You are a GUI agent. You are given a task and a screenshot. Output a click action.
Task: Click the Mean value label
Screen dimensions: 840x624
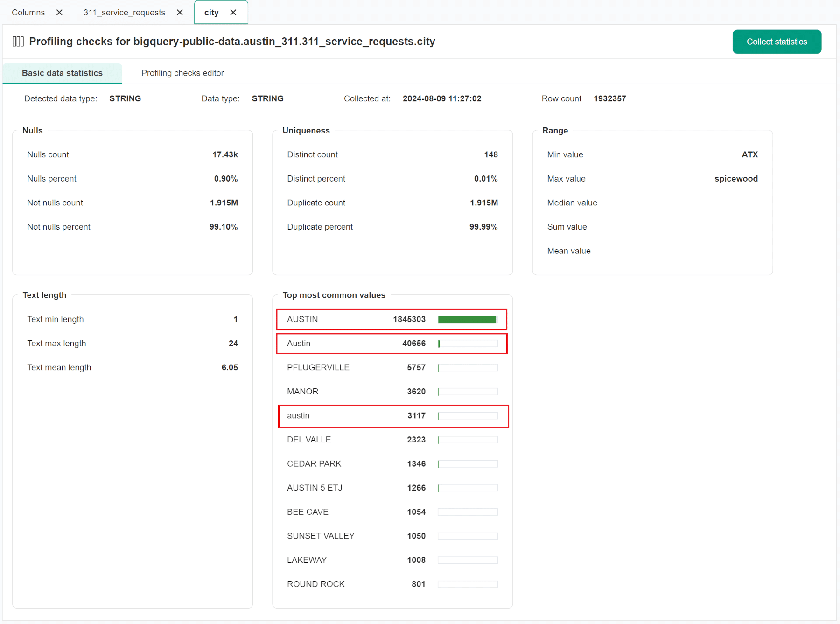point(569,251)
